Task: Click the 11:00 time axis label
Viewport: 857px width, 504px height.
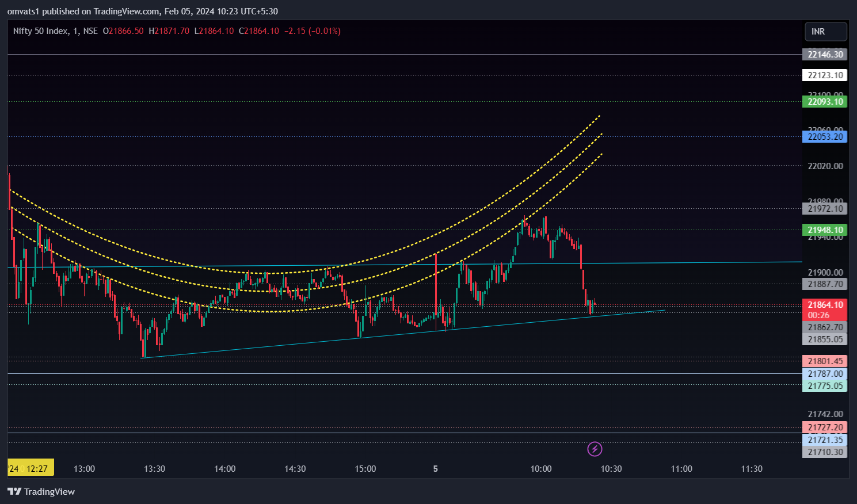Action: [681, 469]
